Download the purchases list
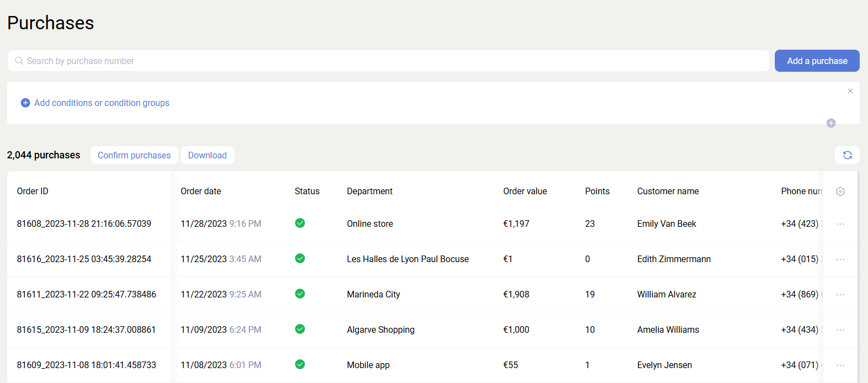Viewport: 868px width, 383px height. pos(207,155)
